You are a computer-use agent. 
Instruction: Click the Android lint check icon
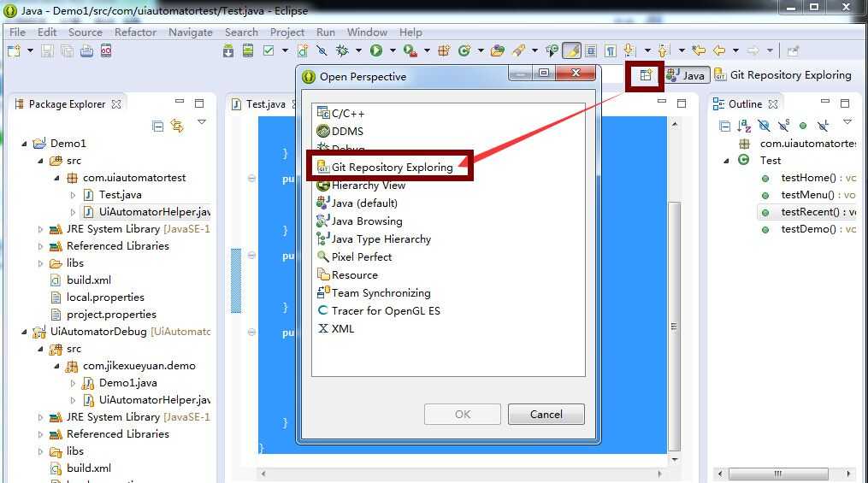[x=269, y=51]
